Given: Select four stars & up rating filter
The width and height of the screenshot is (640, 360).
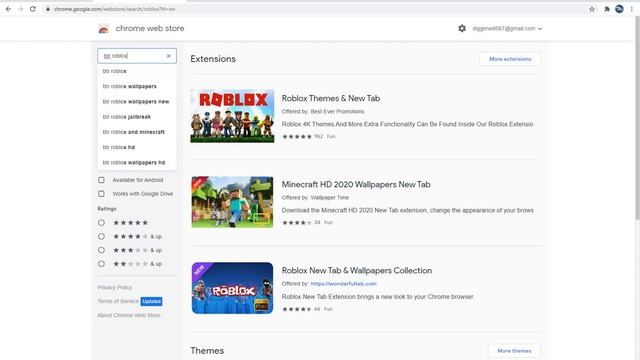Looking at the screenshot, I should pos(101,236).
